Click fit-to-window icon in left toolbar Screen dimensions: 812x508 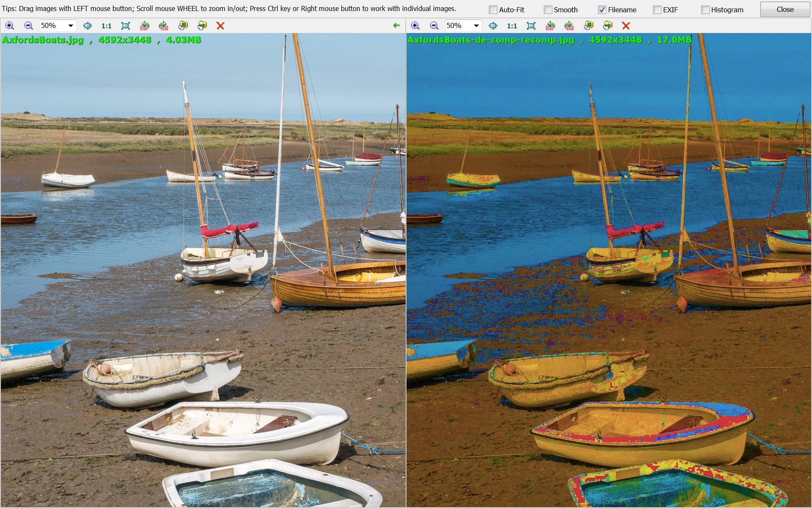88,26
